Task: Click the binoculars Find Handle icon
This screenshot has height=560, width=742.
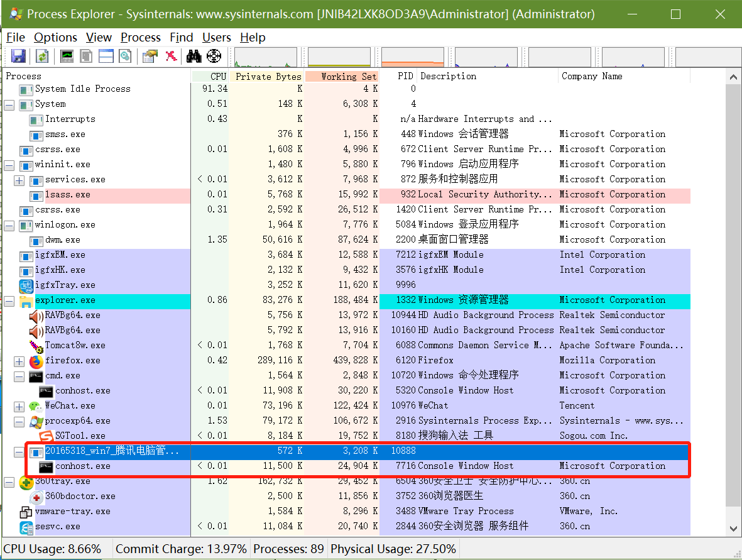Action: pos(194,57)
